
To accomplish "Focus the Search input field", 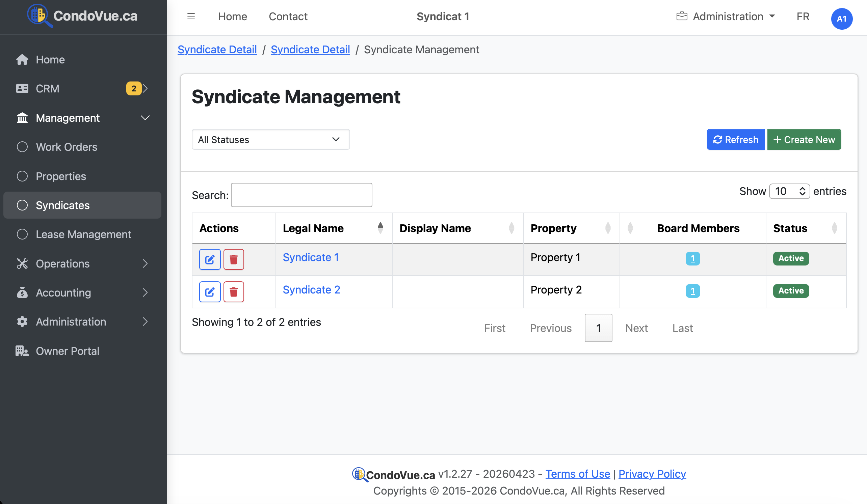I will click(301, 195).
